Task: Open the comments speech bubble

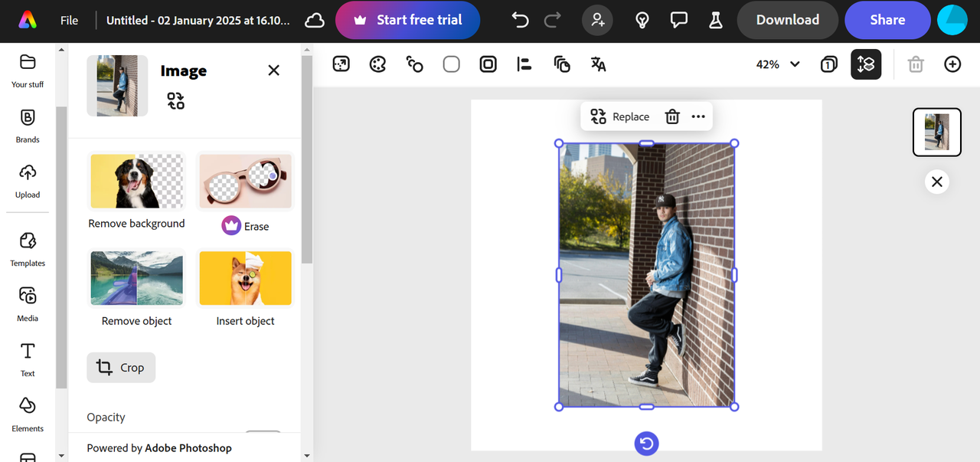Action: 679,21
